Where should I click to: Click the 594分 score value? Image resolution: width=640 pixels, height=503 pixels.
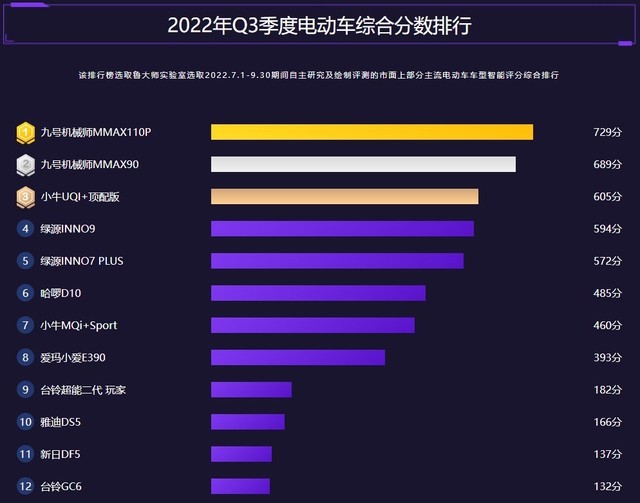[607, 229]
